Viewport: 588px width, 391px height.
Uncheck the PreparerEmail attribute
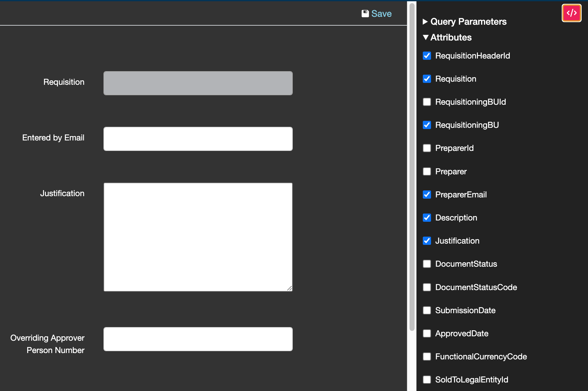coord(427,195)
